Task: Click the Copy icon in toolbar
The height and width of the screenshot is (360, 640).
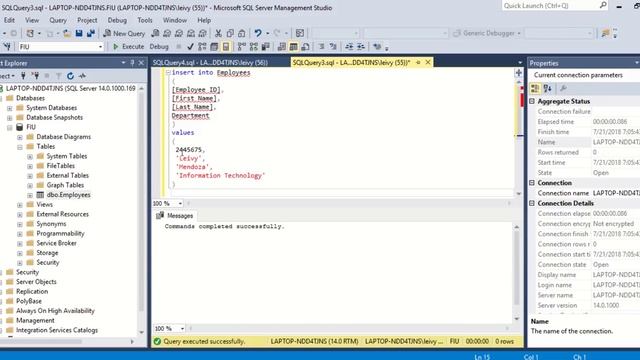Action: 230,33
